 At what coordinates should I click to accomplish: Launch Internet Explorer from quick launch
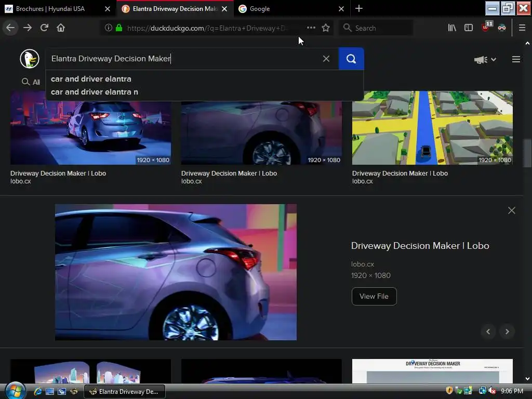point(37,392)
